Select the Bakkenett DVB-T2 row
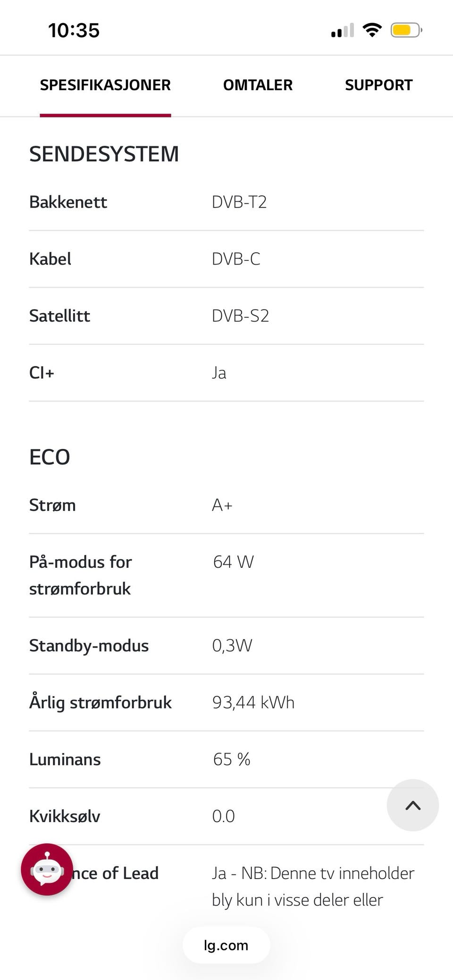 tap(226, 202)
